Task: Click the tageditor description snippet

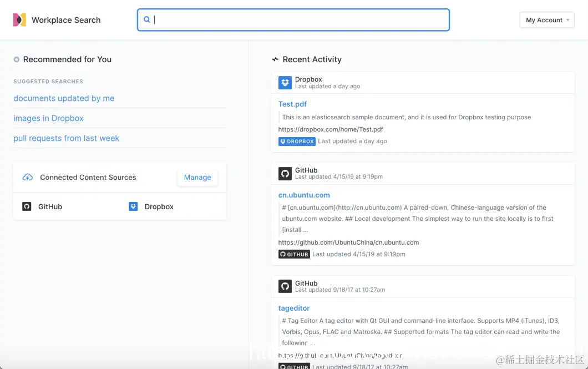Action: pos(420,332)
